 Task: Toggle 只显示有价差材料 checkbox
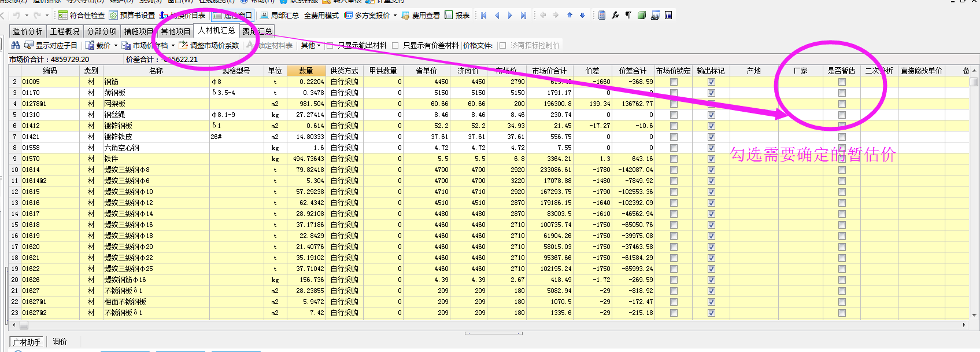pos(395,45)
